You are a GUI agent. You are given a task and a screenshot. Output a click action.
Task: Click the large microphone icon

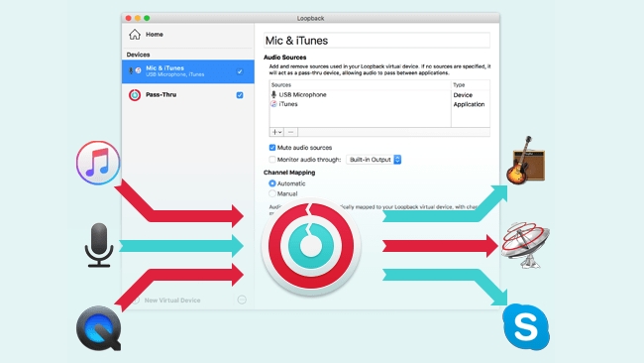(x=99, y=245)
